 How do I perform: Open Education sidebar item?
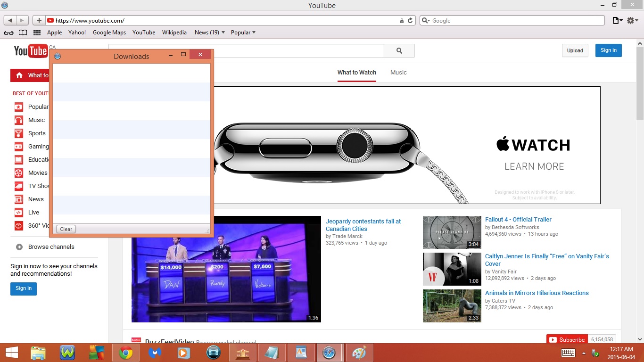tap(32, 160)
